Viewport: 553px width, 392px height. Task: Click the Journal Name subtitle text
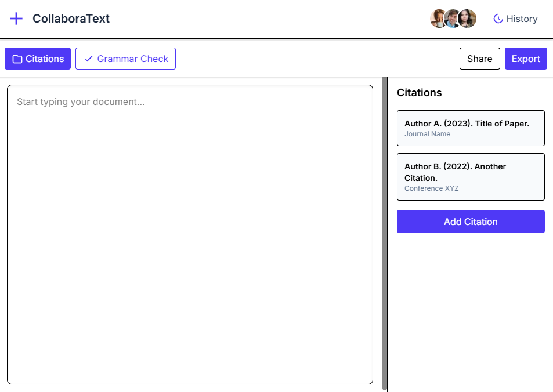pos(427,134)
